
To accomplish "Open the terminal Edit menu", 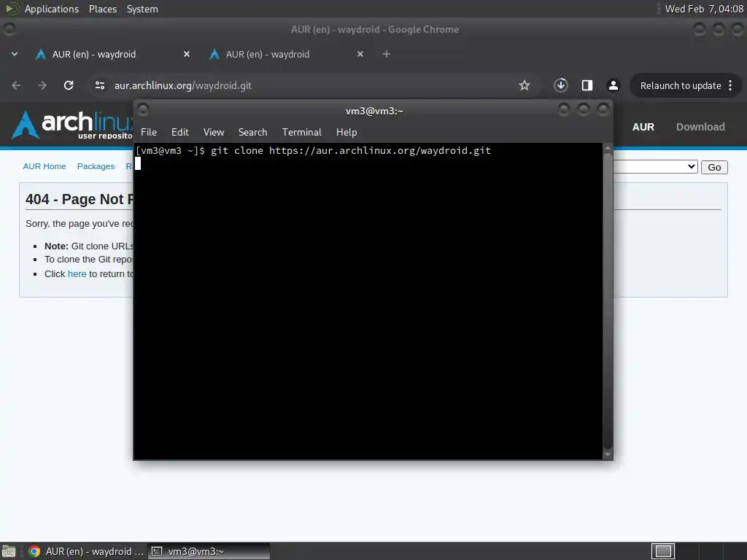I will 180,132.
